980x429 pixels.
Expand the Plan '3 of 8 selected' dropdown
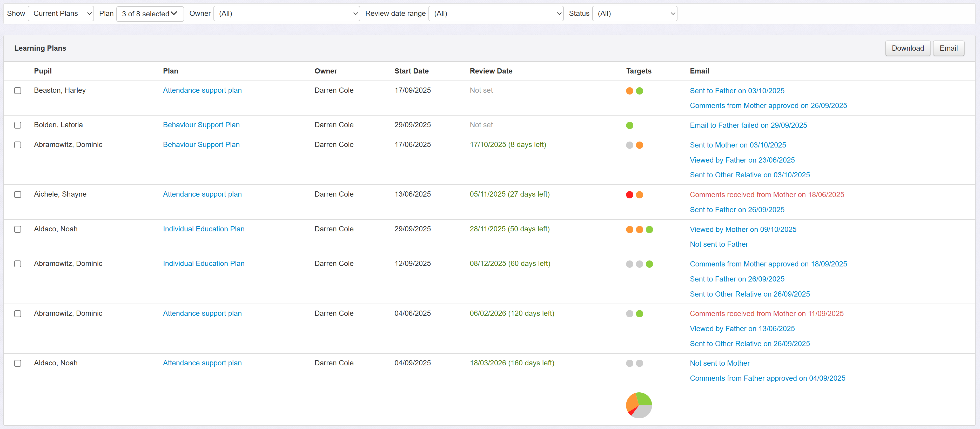click(x=150, y=14)
